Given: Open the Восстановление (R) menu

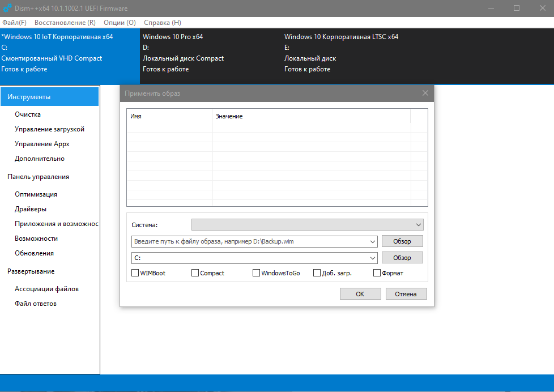Looking at the screenshot, I should 65,23.
